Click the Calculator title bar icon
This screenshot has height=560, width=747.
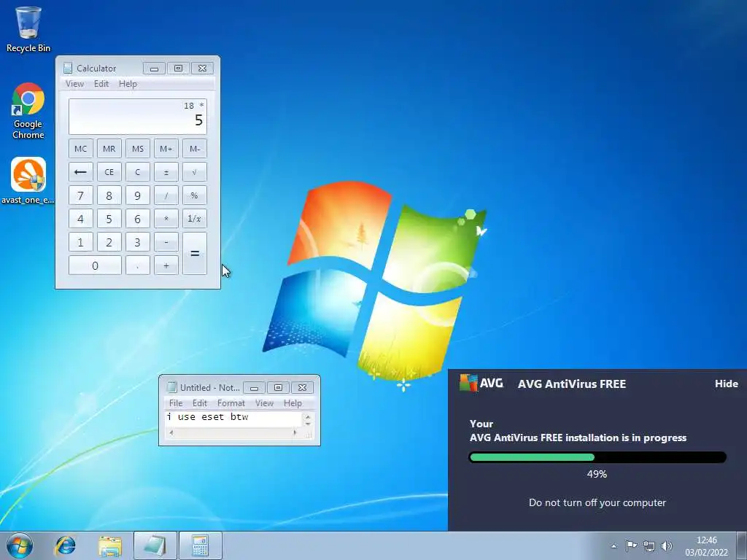(x=68, y=68)
